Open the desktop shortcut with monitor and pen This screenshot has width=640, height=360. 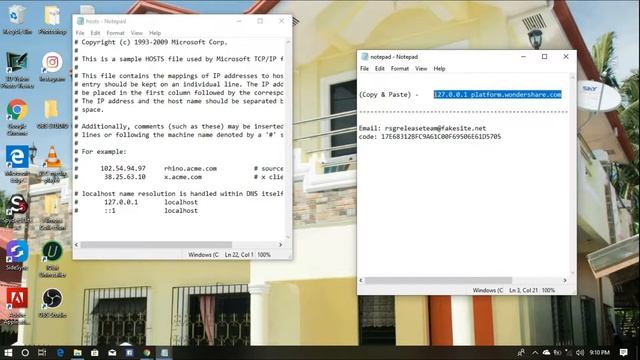pyautogui.click(x=17, y=70)
